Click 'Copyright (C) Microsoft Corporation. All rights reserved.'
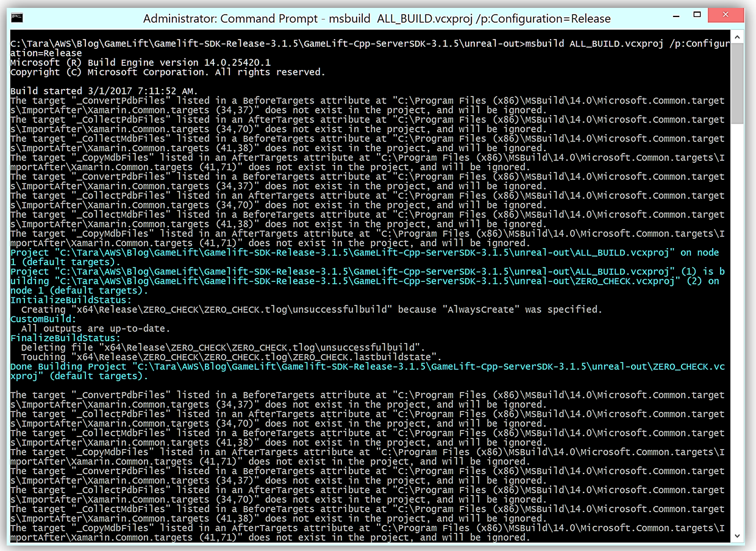The height and width of the screenshot is (551, 756). (168, 72)
